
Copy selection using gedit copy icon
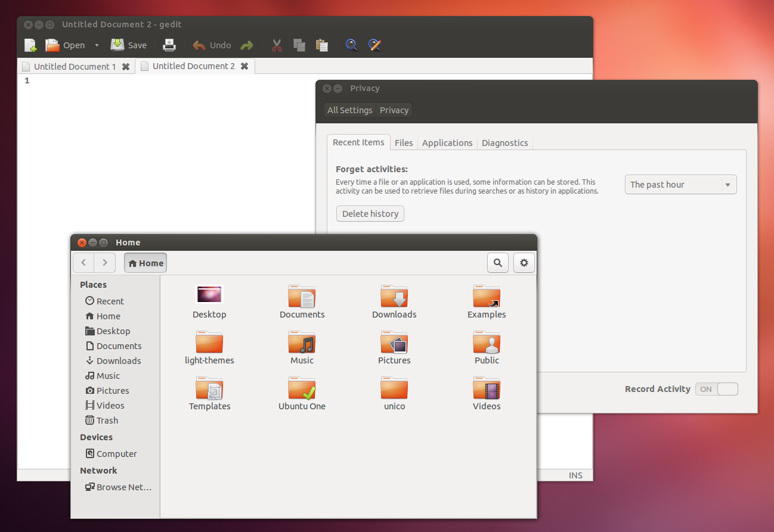click(x=299, y=45)
